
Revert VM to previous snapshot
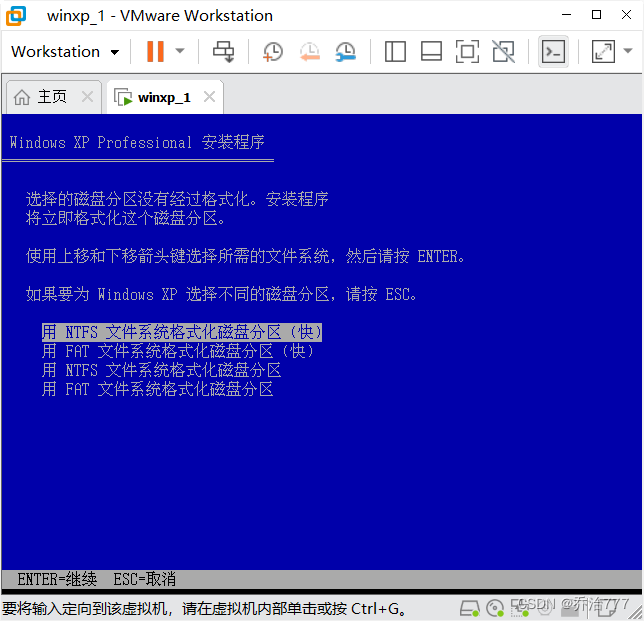[x=309, y=52]
